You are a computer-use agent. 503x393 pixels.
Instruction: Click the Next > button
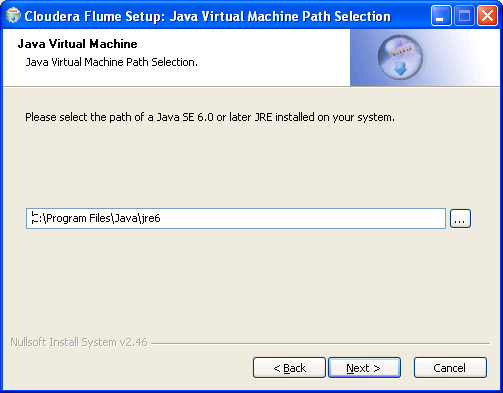click(x=364, y=368)
